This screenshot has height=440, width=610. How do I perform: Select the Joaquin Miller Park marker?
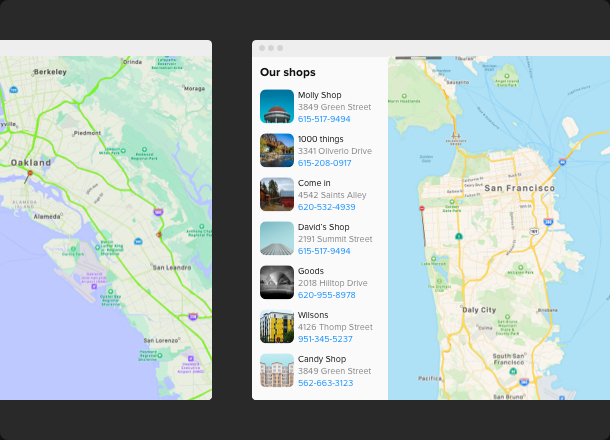[123, 151]
